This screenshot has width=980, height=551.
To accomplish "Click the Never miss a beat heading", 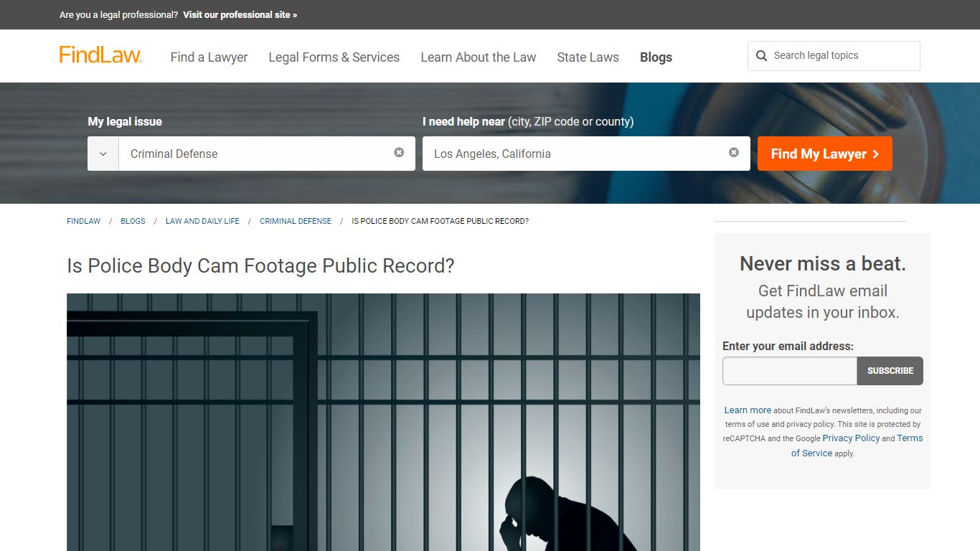I will click(x=823, y=264).
